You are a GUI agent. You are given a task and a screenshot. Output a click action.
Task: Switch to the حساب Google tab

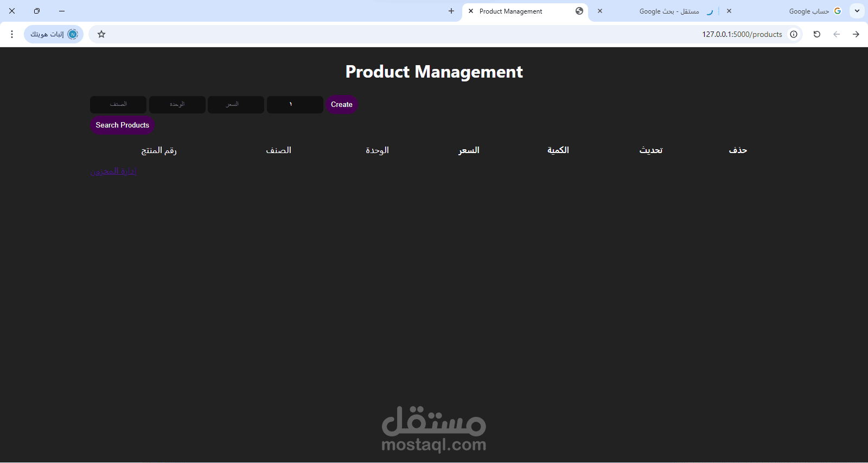pos(783,11)
